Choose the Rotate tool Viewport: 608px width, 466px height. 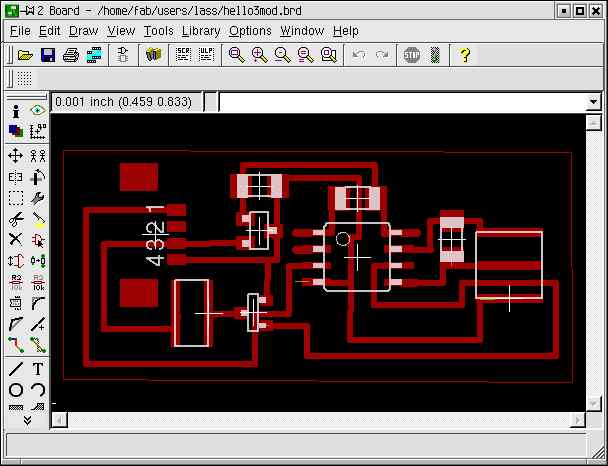click(38, 176)
